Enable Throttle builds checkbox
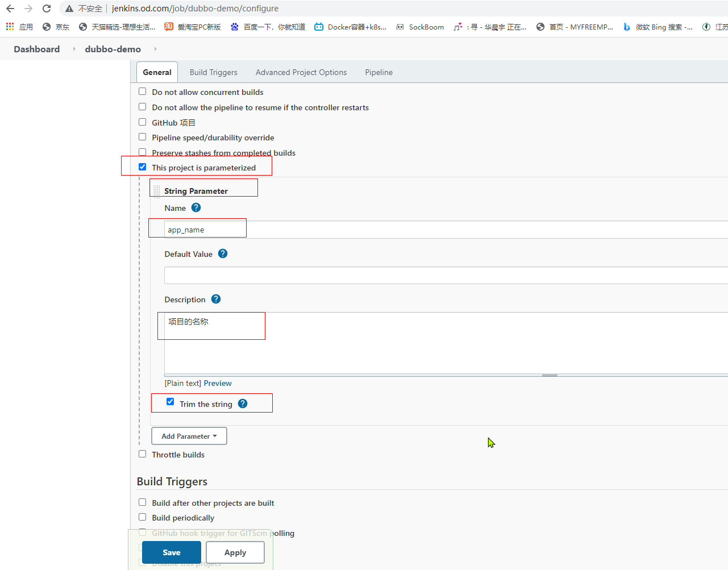 tap(143, 454)
